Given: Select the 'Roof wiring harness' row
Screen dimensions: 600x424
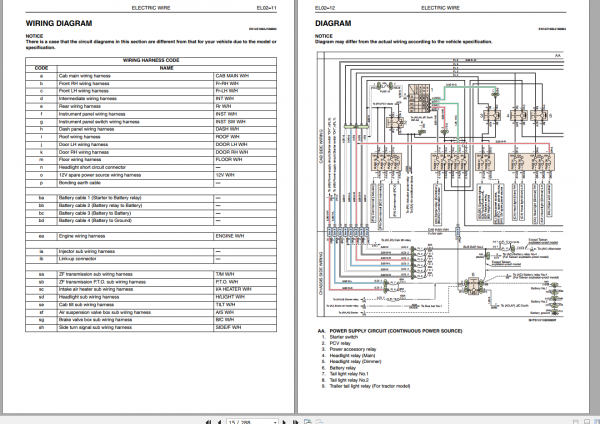Looking at the screenshot, I should coord(151,137).
